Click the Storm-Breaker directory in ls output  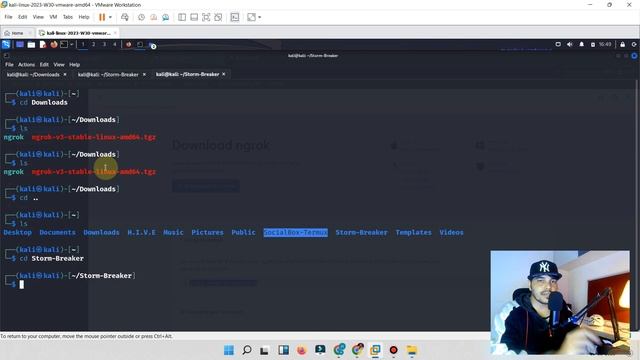[362, 232]
